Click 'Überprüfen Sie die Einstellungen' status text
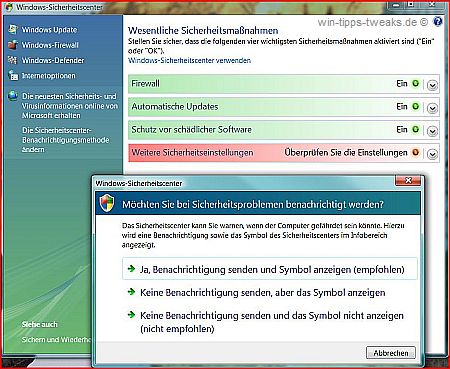 coord(346,152)
